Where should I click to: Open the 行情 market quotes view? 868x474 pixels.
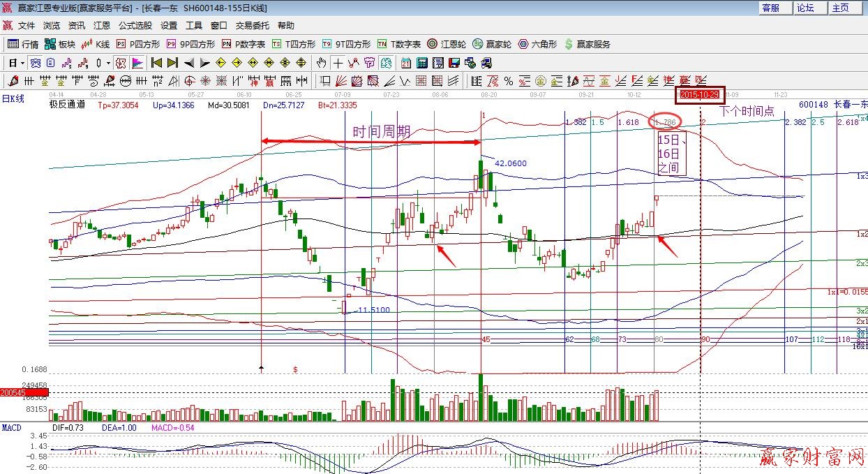[x=23, y=44]
